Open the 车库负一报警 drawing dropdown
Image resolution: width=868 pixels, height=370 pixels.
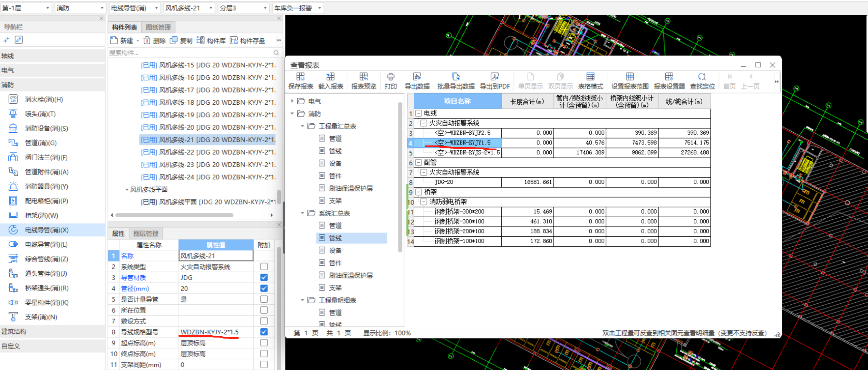(298, 8)
